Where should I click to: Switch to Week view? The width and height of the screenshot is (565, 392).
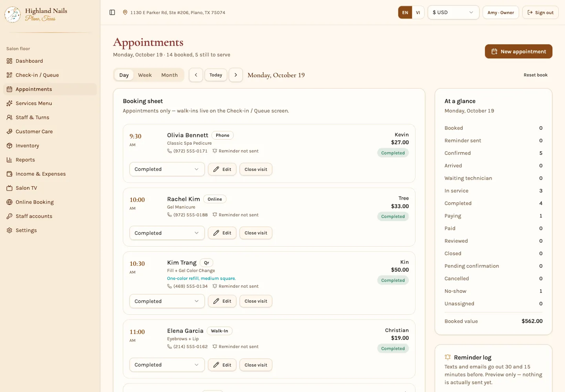pos(145,75)
